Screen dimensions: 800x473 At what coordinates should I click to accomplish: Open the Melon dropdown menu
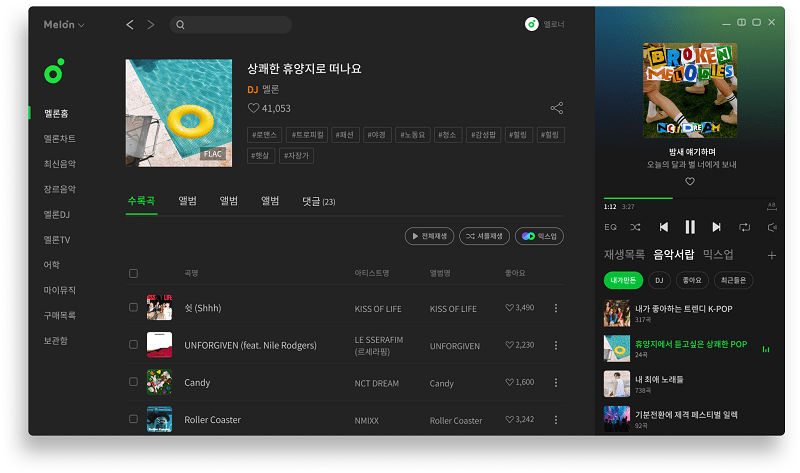coord(64,24)
